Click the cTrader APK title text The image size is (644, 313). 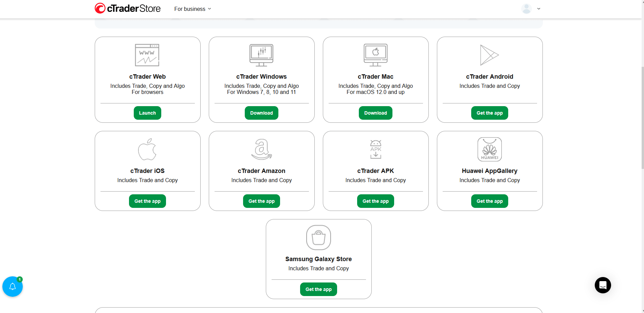(x=375, y=171)
